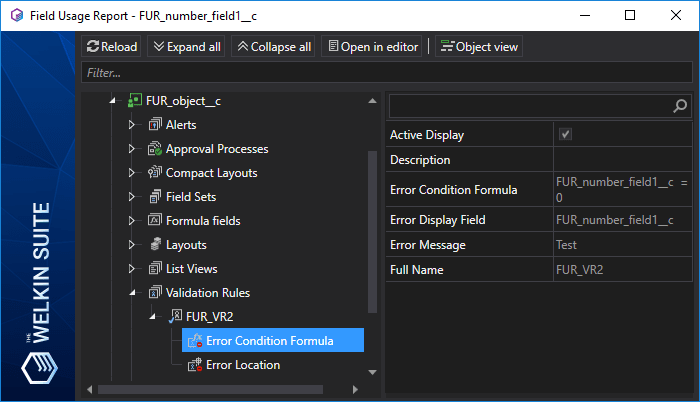
Task: Click the tree scroll-down arrow
Action: click(372, 372)
